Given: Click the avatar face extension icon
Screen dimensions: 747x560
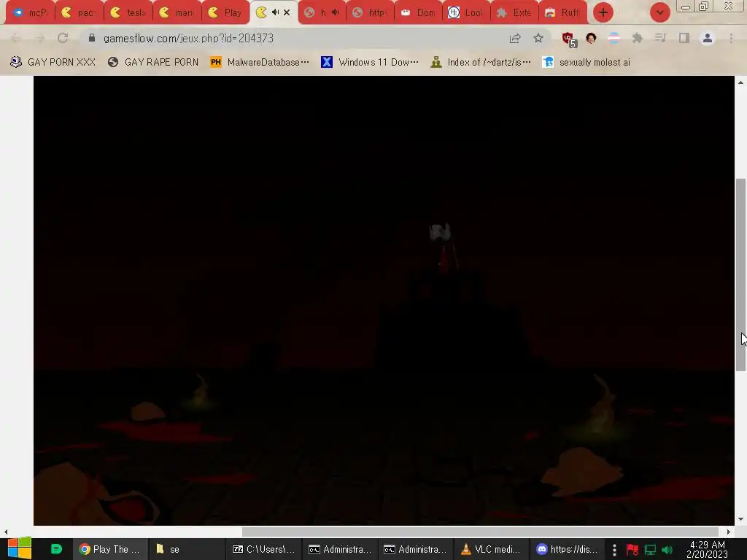Looking at the screenshot, I should [591, 38].
